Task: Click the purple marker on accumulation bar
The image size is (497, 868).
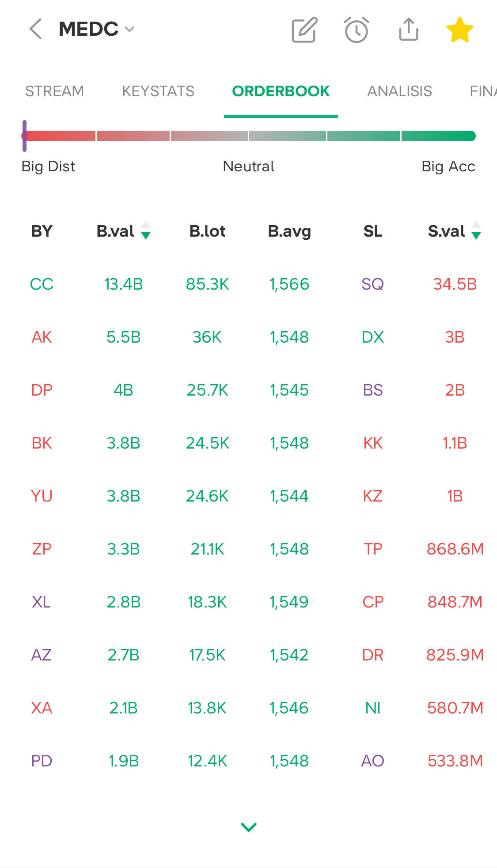Action: click(25, 136)
